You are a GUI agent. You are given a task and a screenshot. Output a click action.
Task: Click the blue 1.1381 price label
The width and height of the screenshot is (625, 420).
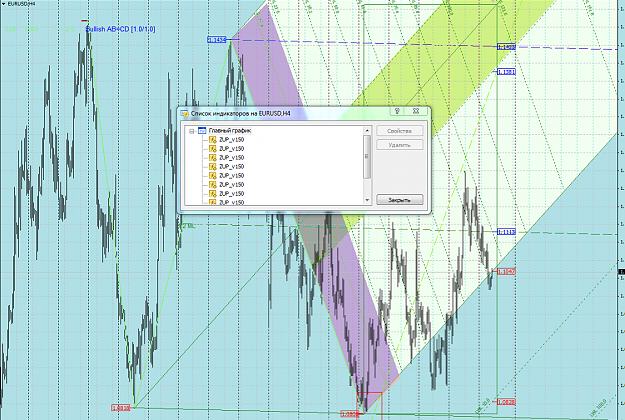[x=506, y=72]
